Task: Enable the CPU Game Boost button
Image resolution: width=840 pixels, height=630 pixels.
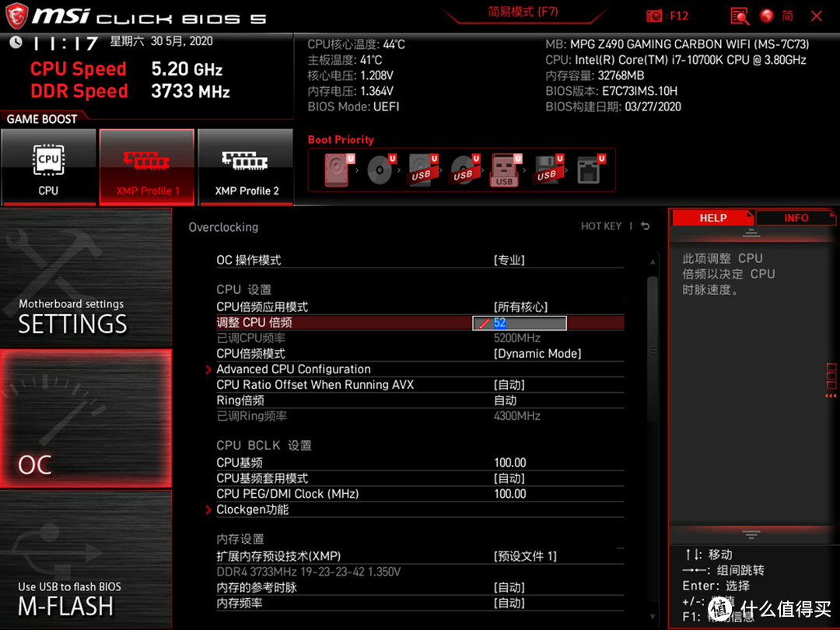Action: 48,167
